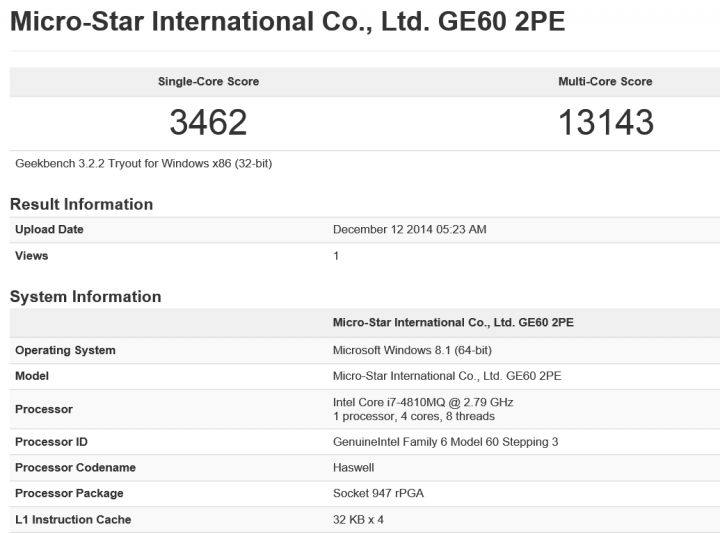Click the page title GE60 2PE heading
Screen dimensions: 720x534
[x=287, y=22]
